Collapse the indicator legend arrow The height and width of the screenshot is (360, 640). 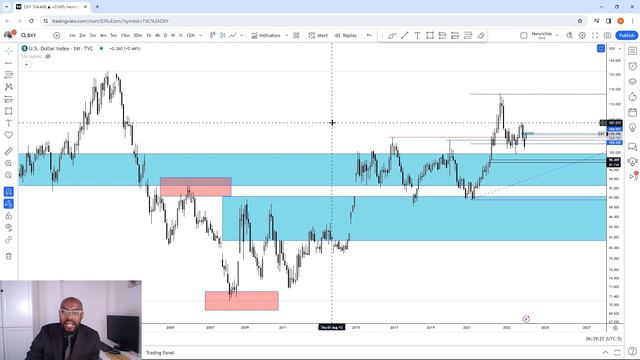point(26,64)
